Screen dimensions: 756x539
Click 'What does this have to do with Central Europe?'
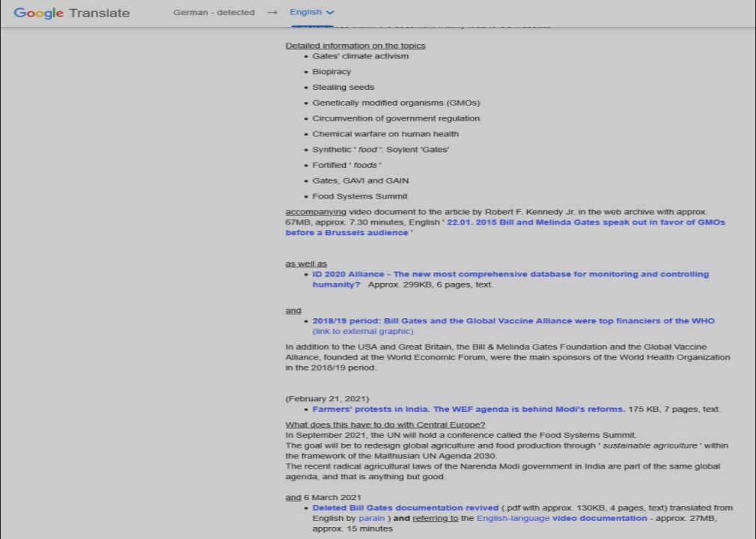click(x=385, y=424)
